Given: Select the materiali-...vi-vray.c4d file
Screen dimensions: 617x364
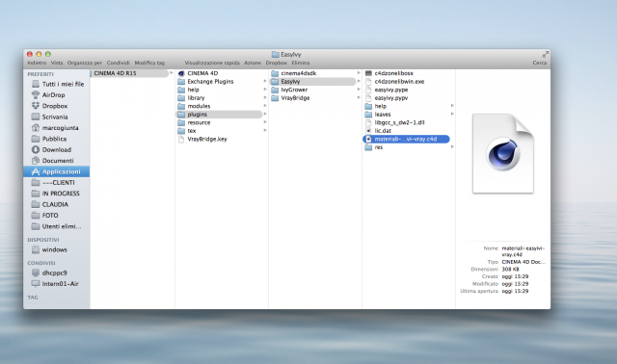Looking at the screenshot, I should (406, 140).
